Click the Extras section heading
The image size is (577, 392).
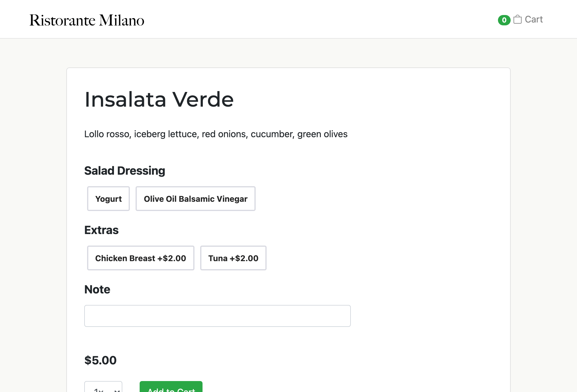tap(101, 230)
